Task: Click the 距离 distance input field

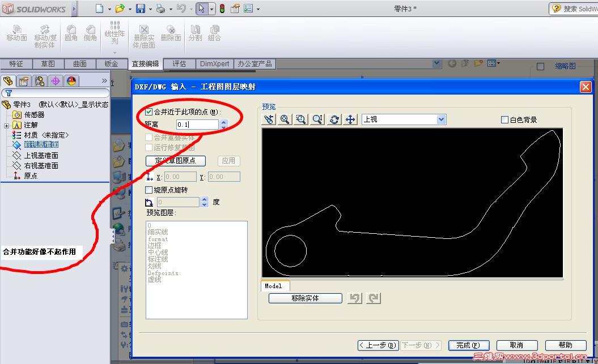Action: coord(197,124)
